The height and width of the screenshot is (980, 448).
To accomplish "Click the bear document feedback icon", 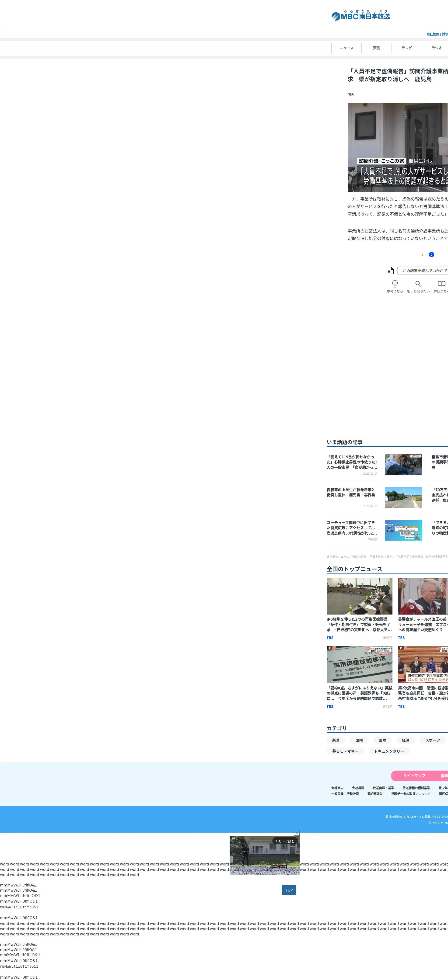I will tap(390, 271).
